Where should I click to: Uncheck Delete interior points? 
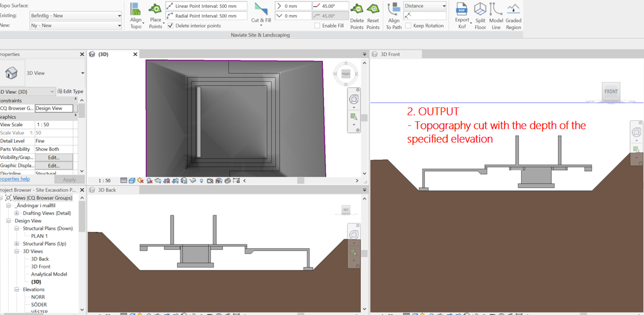pyautogui.click(x=170, y=25)
